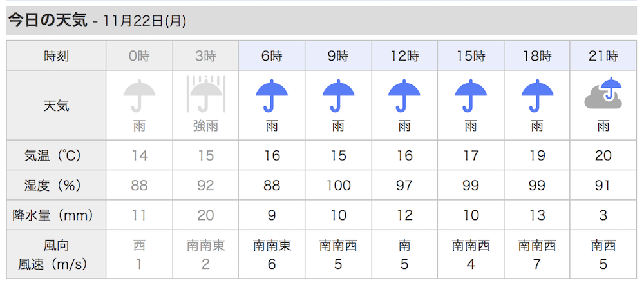This screenshot has height=285, width=644.
Task: Select the 6時 column header
Action: tap(272, 55)
